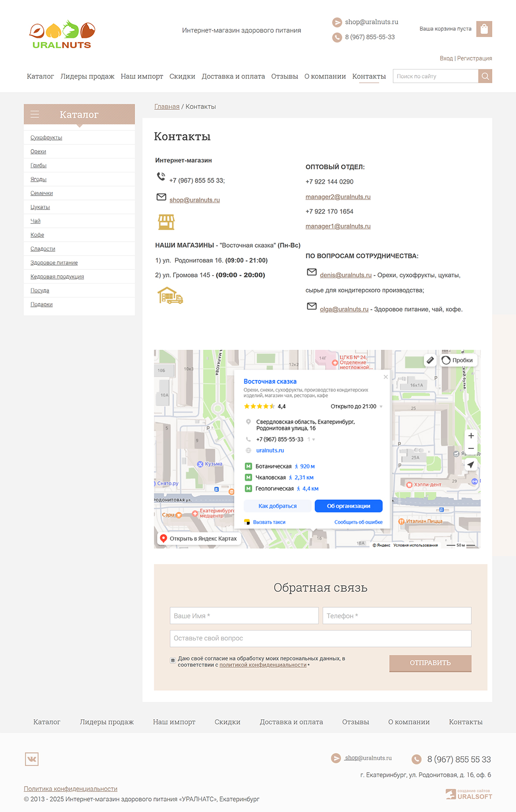Expand the Каталог sidebar menu header
This screenshot has width=516, height=812.
79,115
